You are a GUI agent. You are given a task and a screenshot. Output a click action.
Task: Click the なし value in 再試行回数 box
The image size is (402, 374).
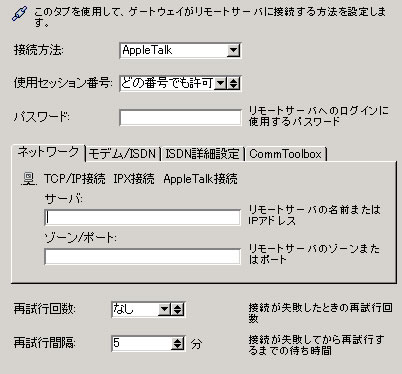click(x=123, y=310)
